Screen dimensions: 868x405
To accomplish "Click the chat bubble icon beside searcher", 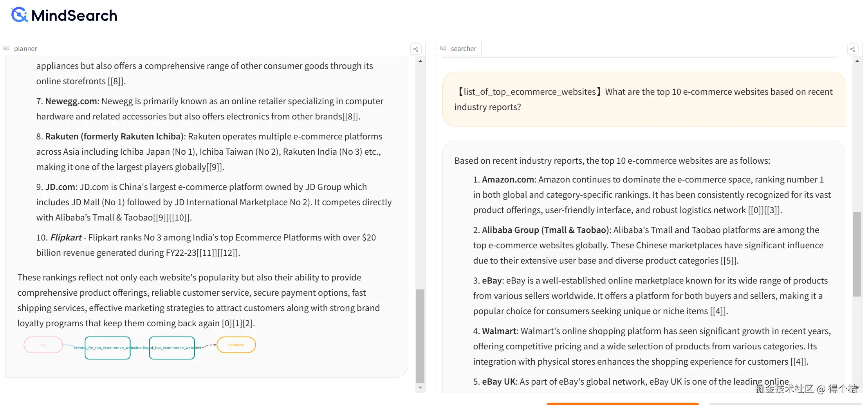I will [443, 49].
